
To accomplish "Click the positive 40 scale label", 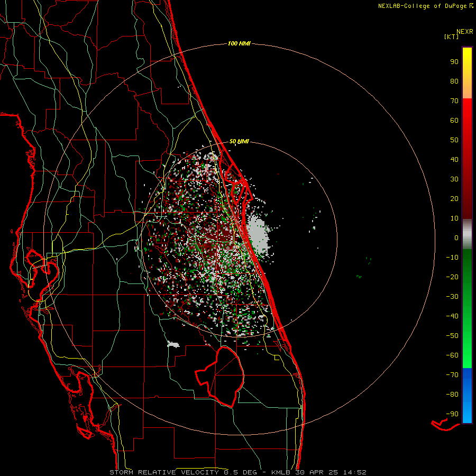I will coord(454,159).
